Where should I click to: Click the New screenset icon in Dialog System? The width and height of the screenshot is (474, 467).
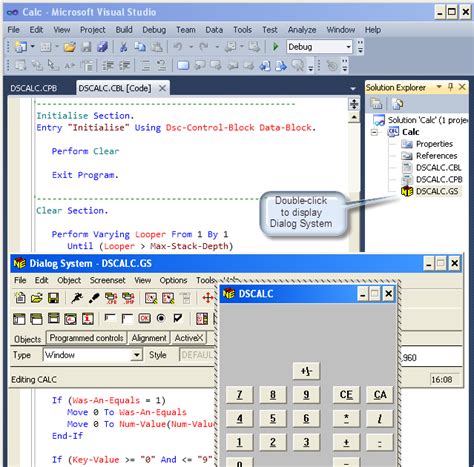20,297
